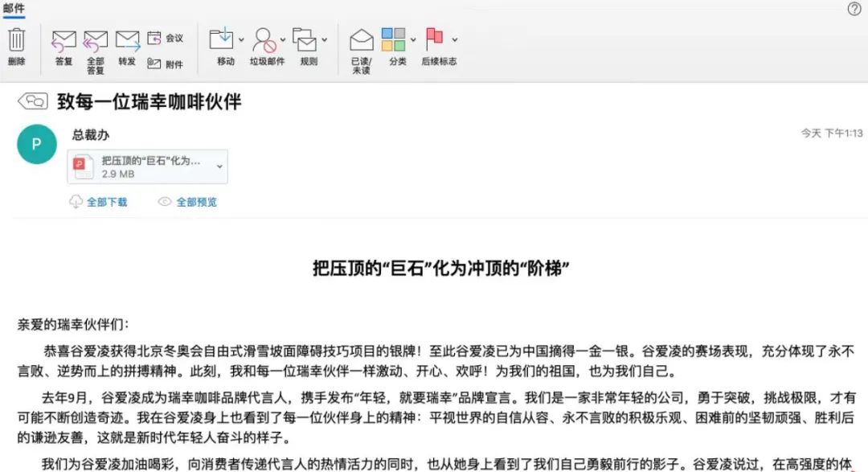Click the paragraph starting 去年9月
868x472 pixels.
436,417
